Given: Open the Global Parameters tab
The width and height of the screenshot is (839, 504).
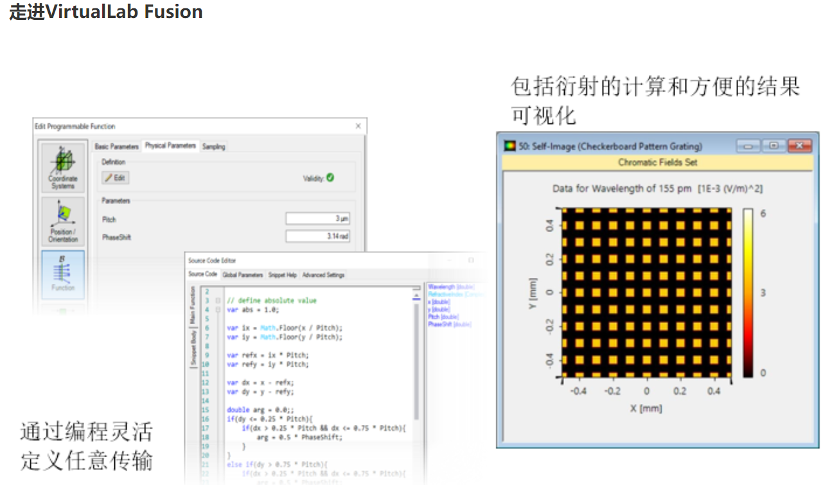Looking at the screenshot, I should [243, 275].
